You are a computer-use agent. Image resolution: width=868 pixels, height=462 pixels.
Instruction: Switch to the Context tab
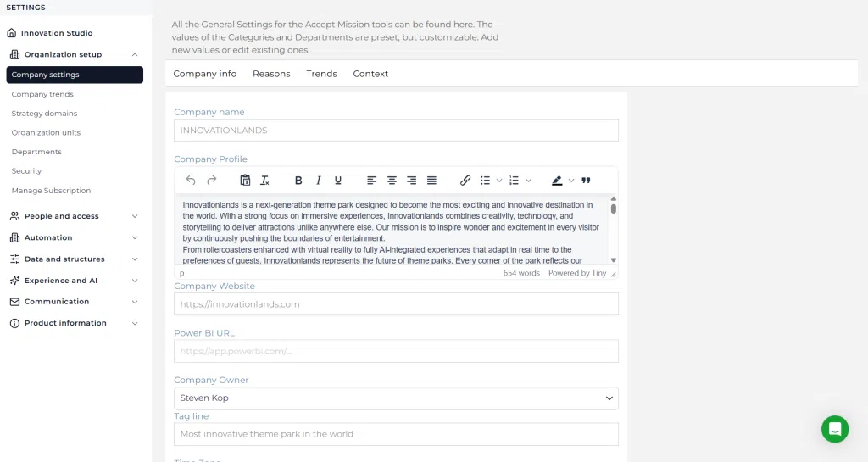pos(370,74)
